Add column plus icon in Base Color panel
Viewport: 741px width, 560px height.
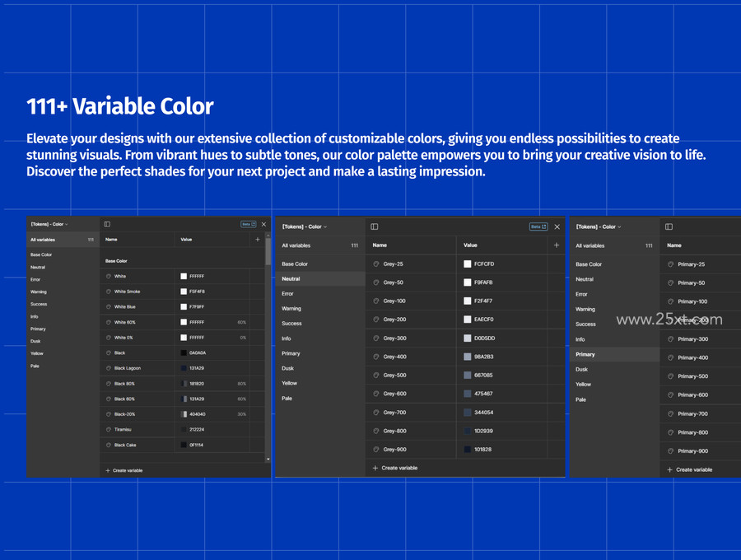pyautogui.click(x=258, y=240)
